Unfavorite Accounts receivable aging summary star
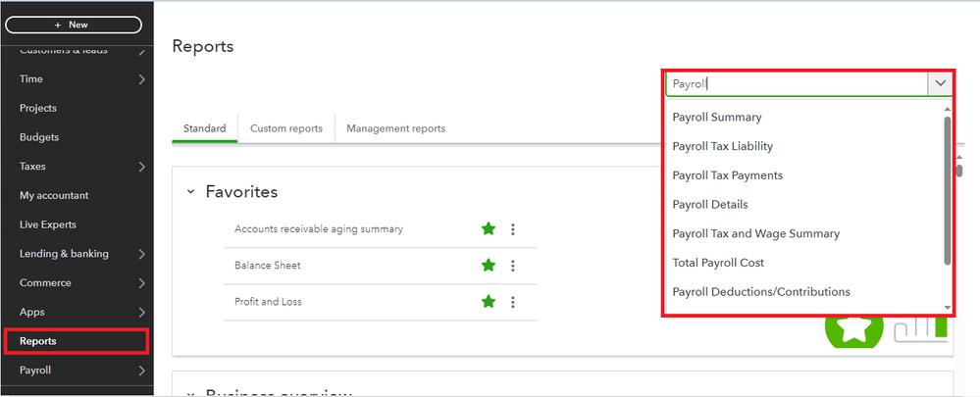Screen dimensions: 980x397 click(x=489, y=229)
